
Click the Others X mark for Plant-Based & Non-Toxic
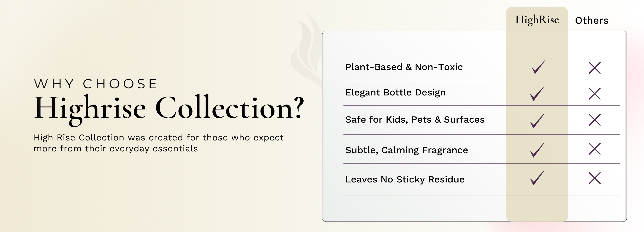(x=594, y=68)
